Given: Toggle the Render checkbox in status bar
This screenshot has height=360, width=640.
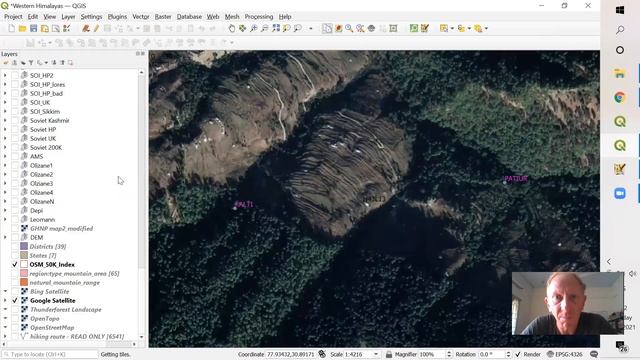Looking at the screenshot, I should 518,354.
